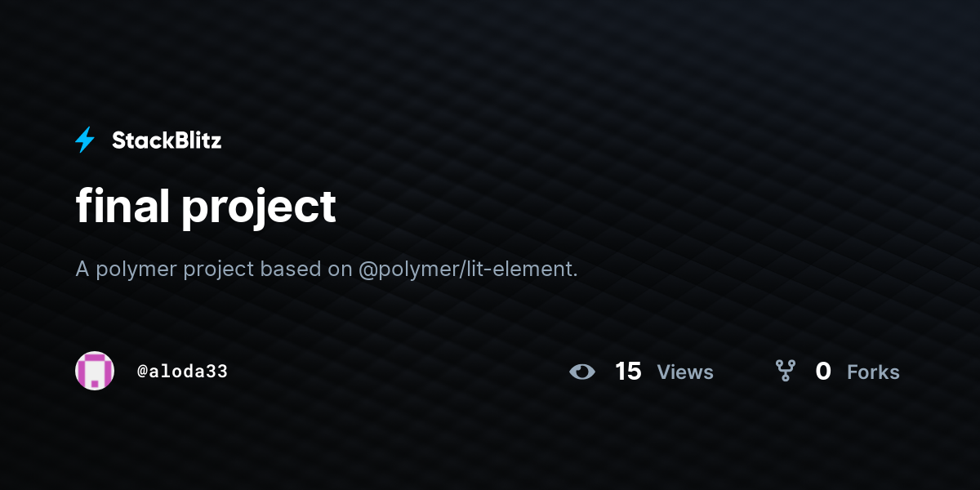
Task: Click the letter B in StackBlitz
Action: pos(175,140)
